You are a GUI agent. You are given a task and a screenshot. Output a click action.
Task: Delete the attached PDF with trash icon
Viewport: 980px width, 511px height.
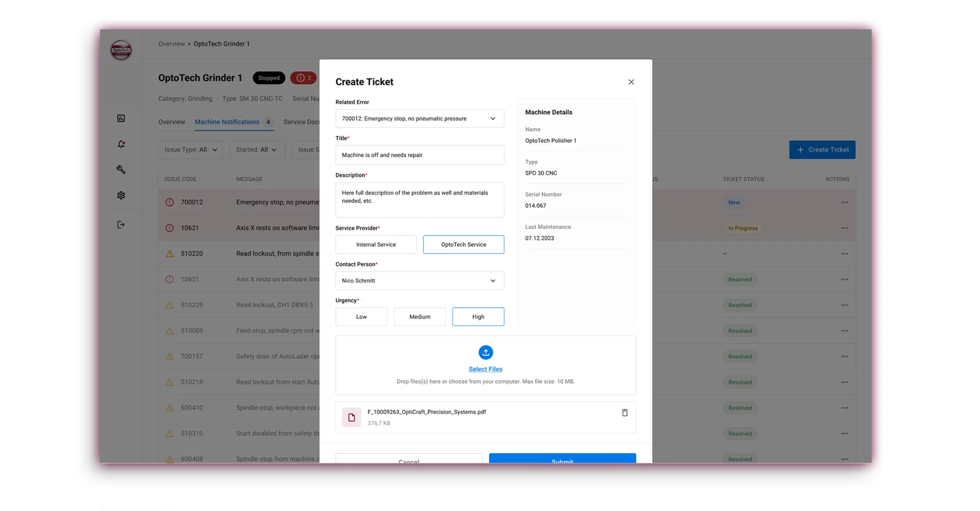point(624,413)
